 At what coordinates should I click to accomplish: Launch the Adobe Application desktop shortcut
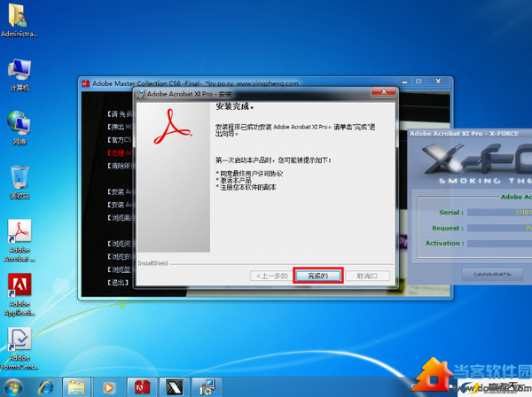tap(20, 295)
